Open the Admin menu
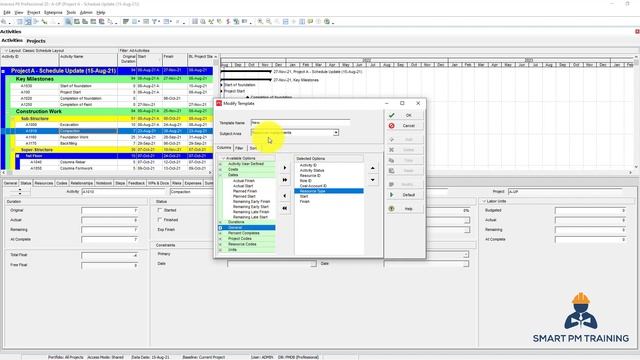 tap(86, 13)
